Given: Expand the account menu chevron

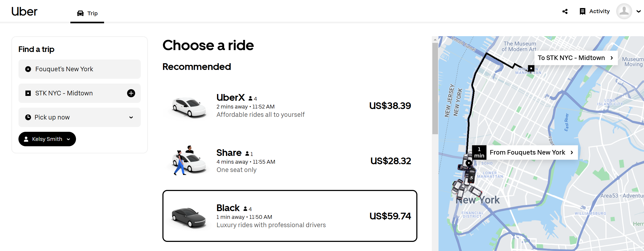Looking at the screenshot, I should (x=639, y=12).
